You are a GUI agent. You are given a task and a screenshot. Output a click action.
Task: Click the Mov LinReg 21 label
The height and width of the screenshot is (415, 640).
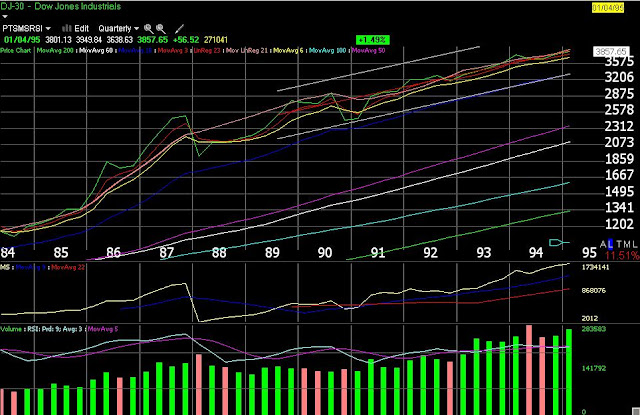(x=246, y=51)
